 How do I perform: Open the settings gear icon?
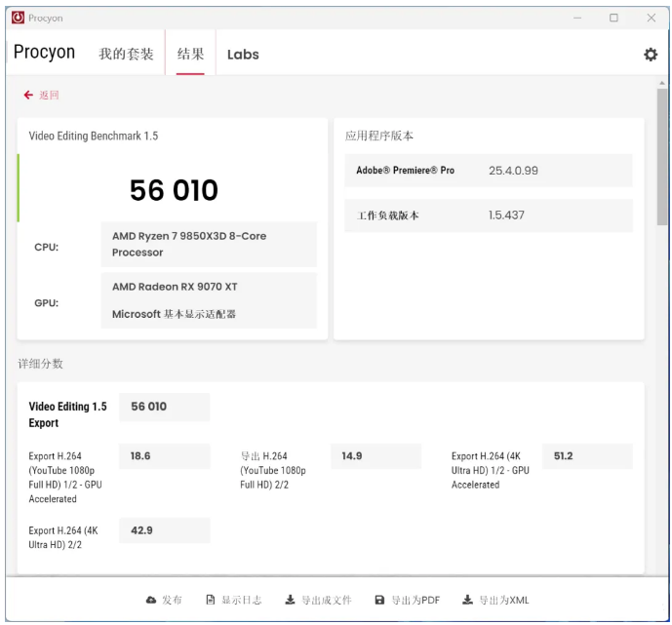tap(651, 55)
